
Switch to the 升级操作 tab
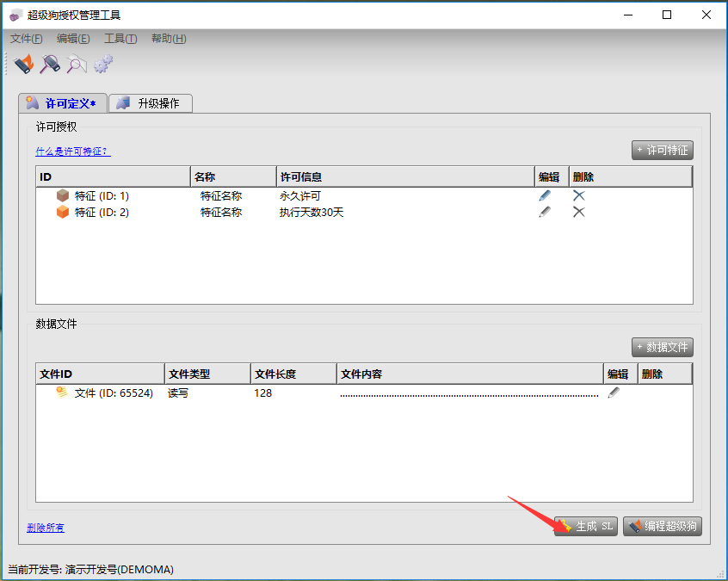tap(151, 103)
